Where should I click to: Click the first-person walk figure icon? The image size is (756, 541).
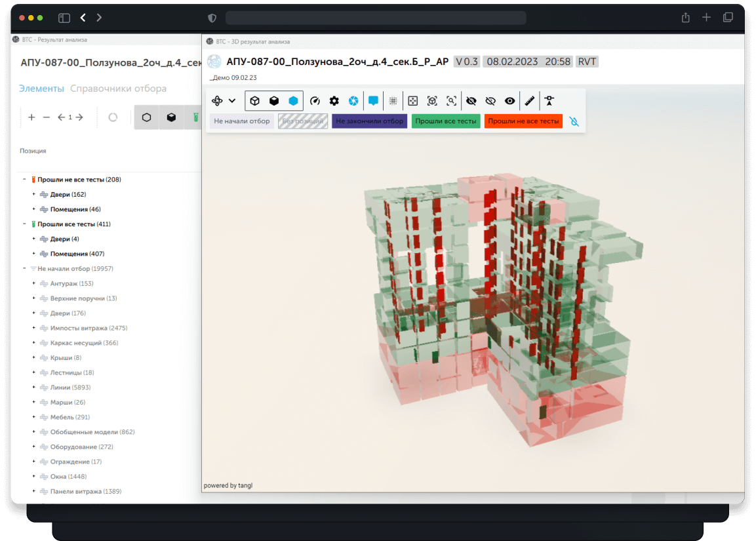(x=549, y=101)
